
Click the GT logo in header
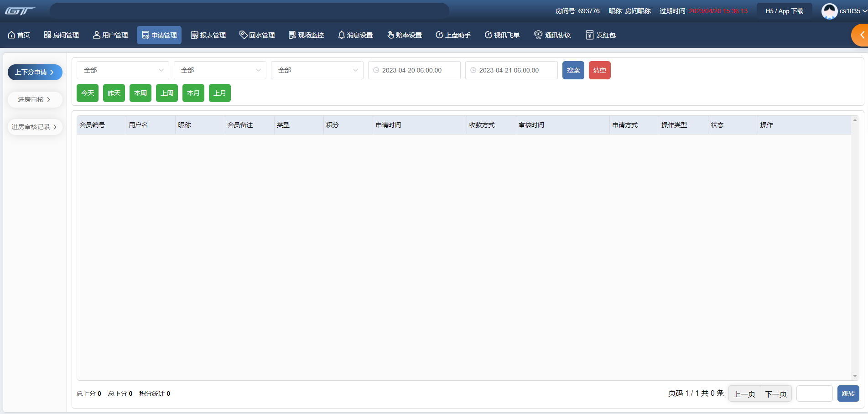tap(20, 11)
